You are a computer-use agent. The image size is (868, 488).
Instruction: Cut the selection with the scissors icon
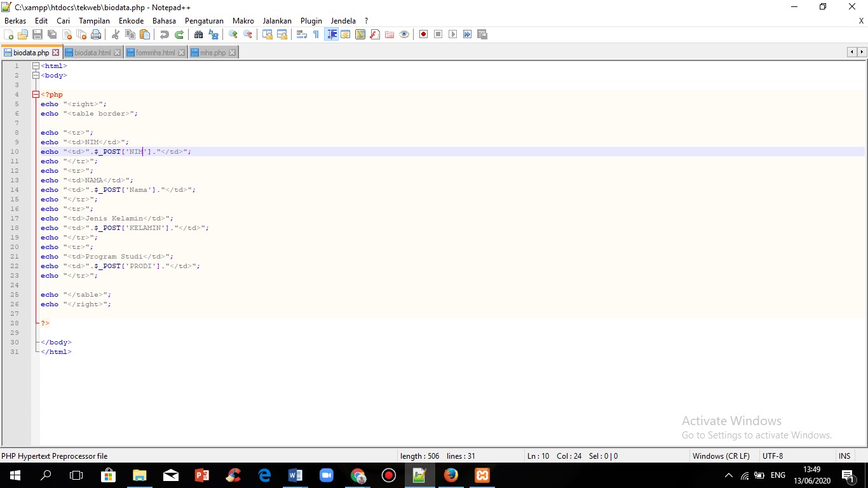(x=116, y=34)
